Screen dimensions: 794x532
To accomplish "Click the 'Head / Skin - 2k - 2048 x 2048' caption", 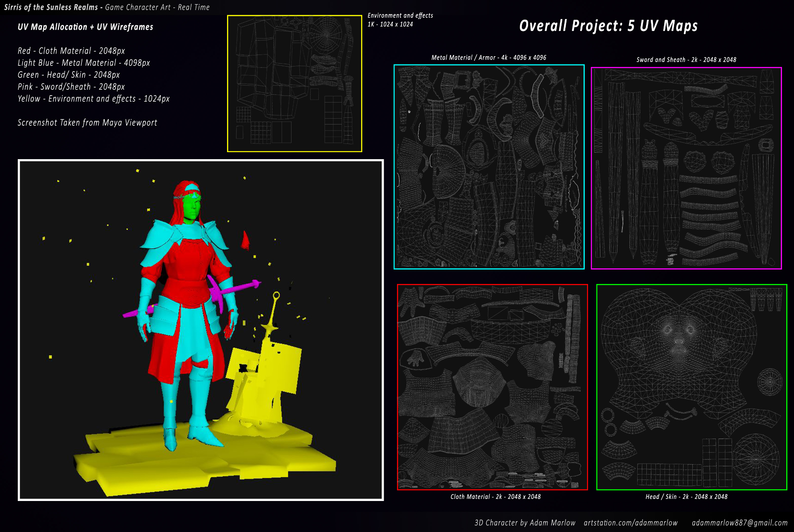I will pos(686,496).
